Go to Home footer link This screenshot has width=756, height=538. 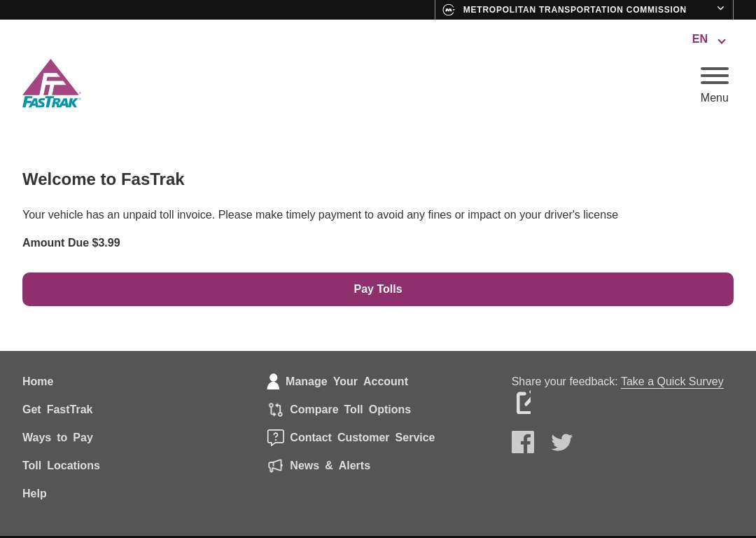click(x=38, y=382)
